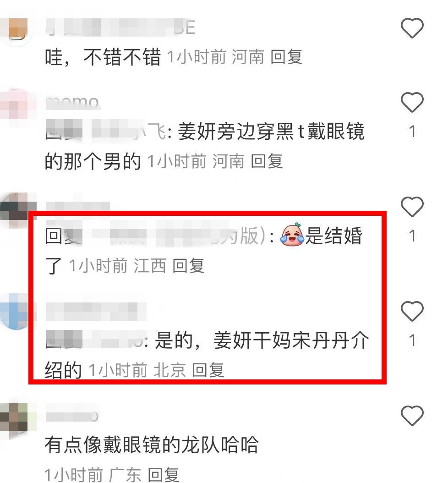Open the blue avatar of 北京 commenter
The height and width of the screenshot is (483, 448).
click(17, 311)
